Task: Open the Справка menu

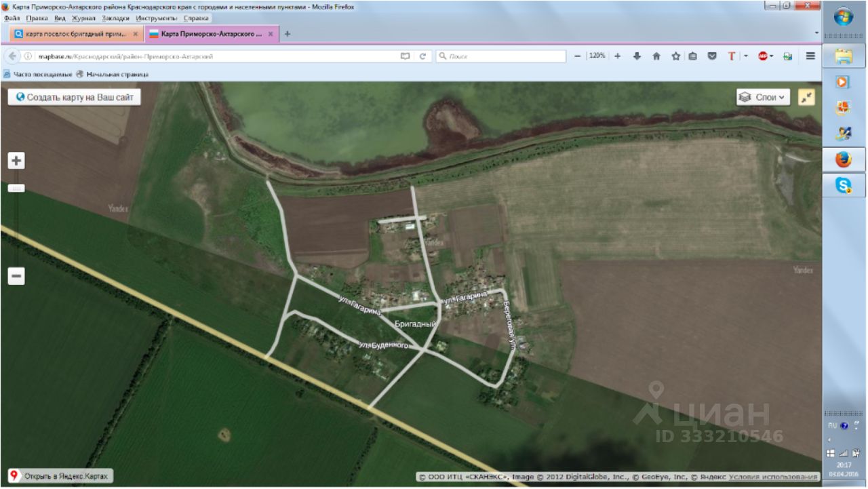Action: (196, 18)
